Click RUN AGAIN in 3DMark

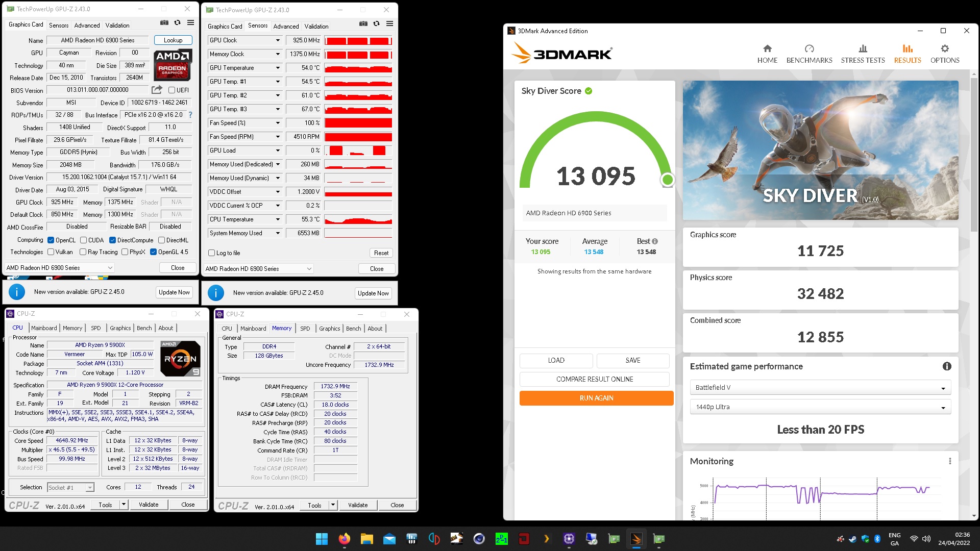tap(596, 398)
